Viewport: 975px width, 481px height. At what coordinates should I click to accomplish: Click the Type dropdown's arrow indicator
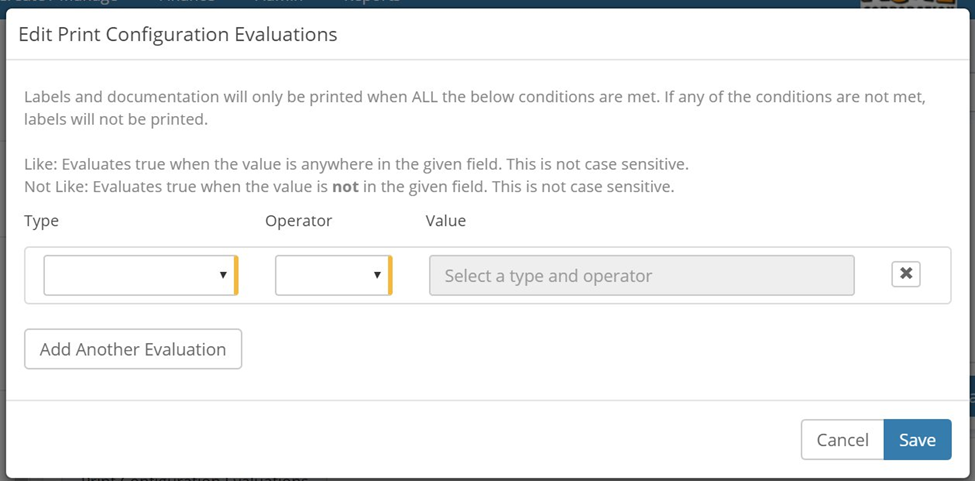coord(223,275)
